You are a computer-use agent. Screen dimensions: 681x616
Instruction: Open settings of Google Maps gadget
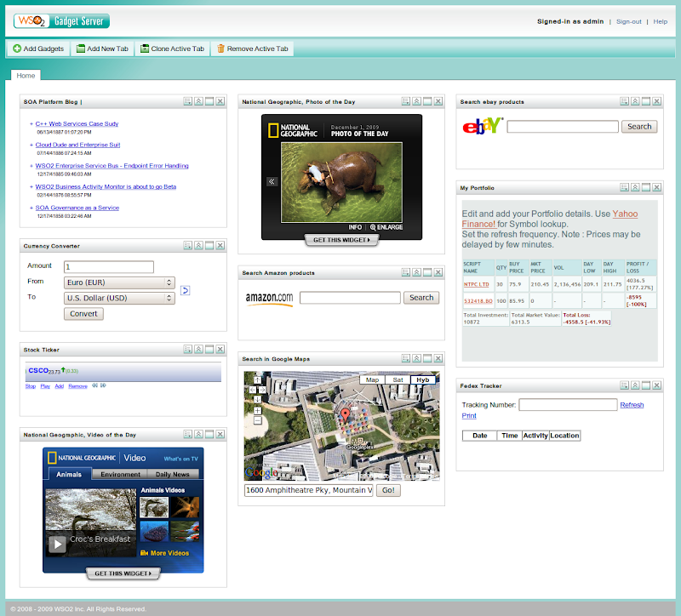(x=406, y=358)
